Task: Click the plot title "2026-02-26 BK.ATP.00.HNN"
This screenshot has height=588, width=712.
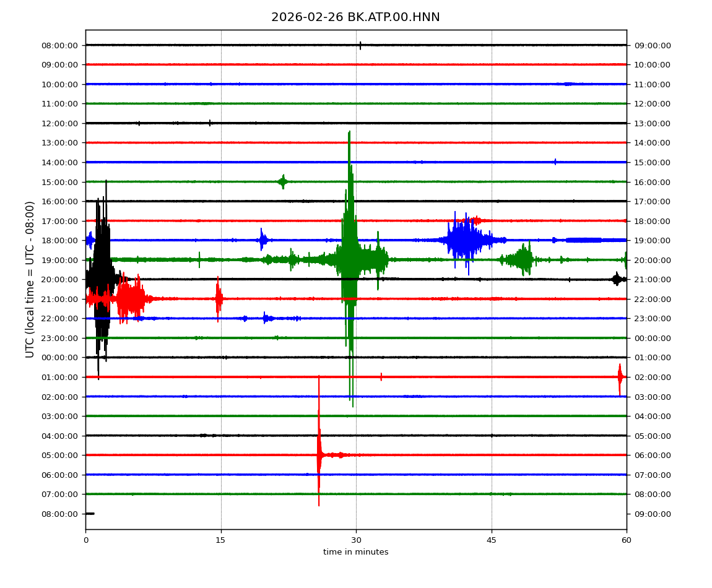Action: 355,17
